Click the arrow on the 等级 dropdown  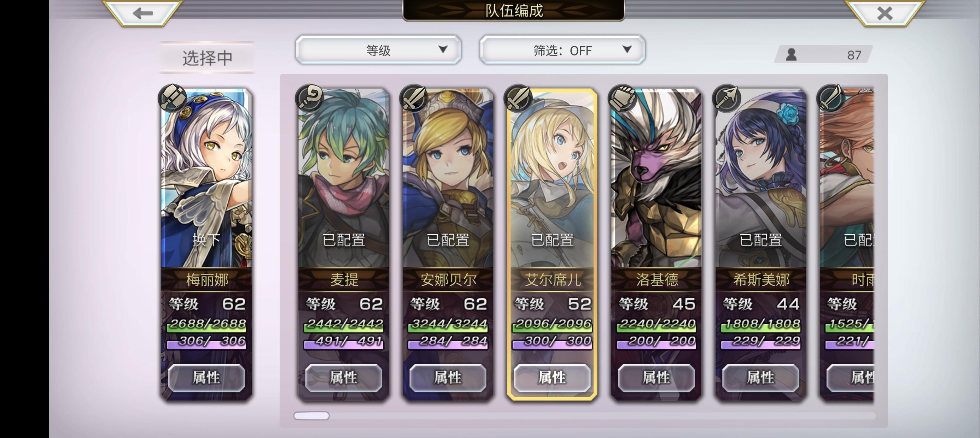(x=442, y=49)
